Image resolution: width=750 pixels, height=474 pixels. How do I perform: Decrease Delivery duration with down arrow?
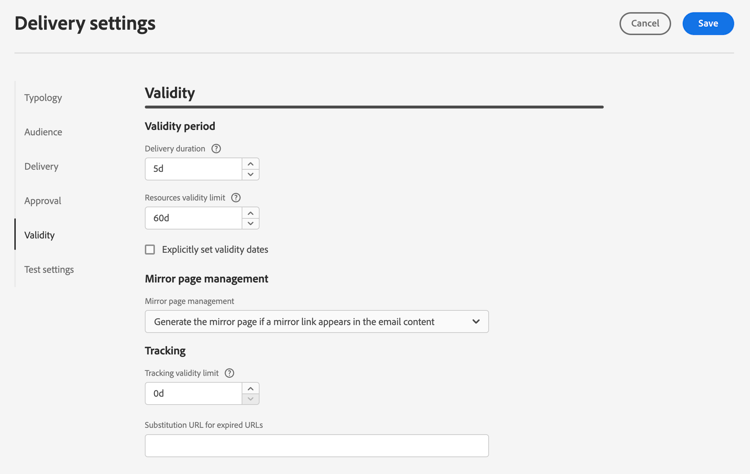tap(251, 174)
